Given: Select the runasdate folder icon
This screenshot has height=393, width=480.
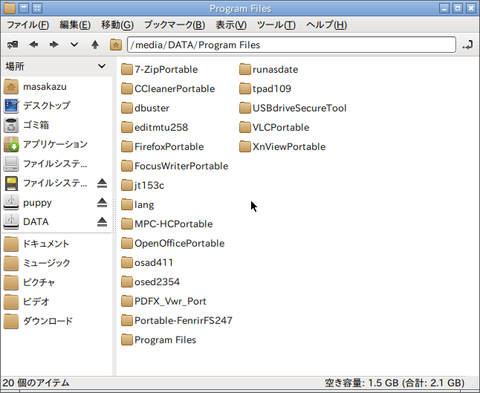Looking at the screenshot, I should (x=245, y=70).
